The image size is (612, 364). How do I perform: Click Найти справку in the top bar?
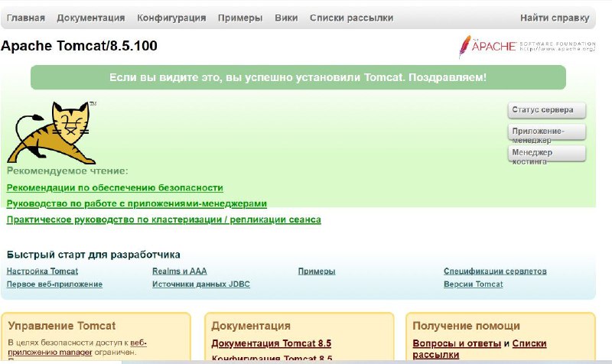[x=555, y=18]
